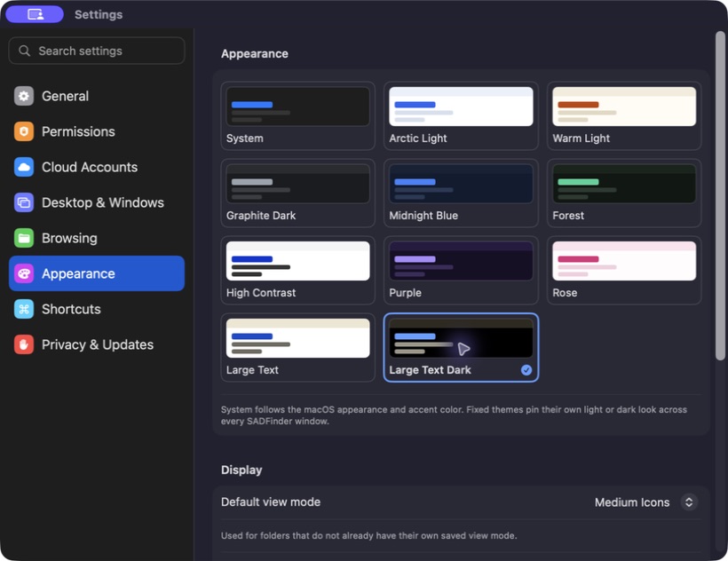
Task: Click the purple window icon in title bar
Action: 35,14
